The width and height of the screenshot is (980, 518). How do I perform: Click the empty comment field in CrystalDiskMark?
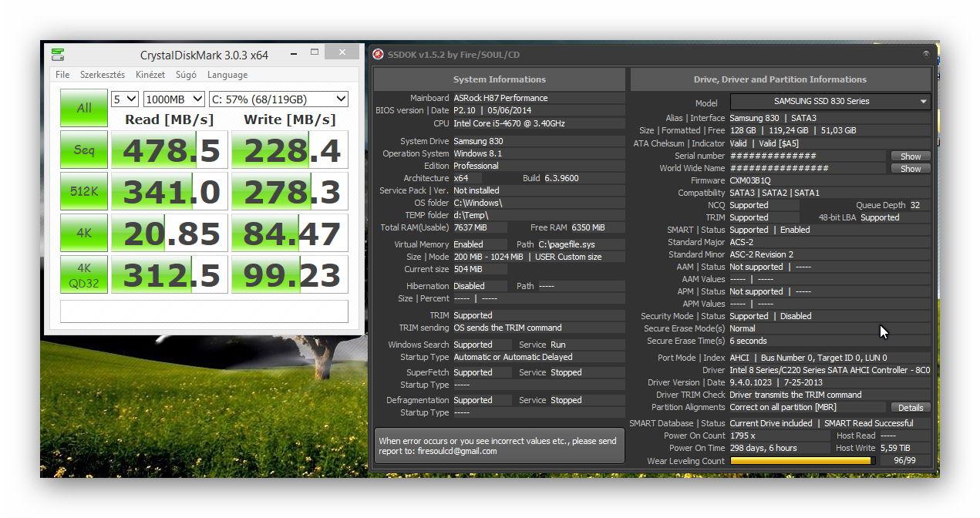204,311
